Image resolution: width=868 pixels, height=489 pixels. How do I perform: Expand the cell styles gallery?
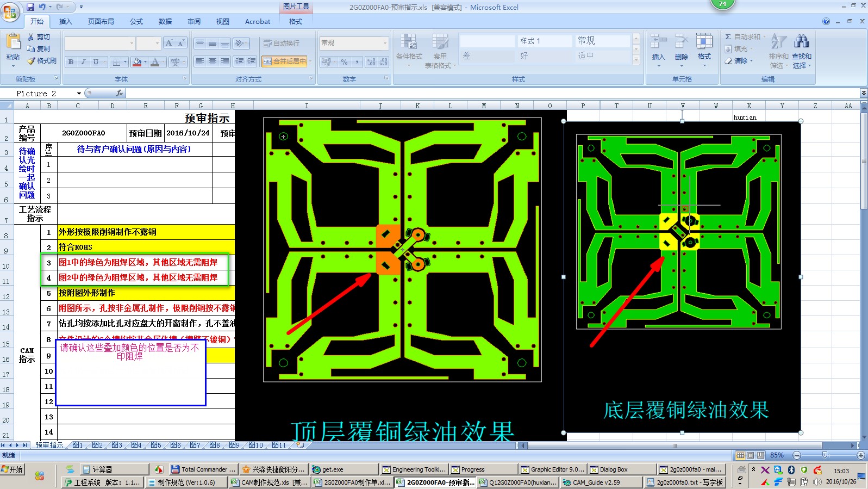636,60
